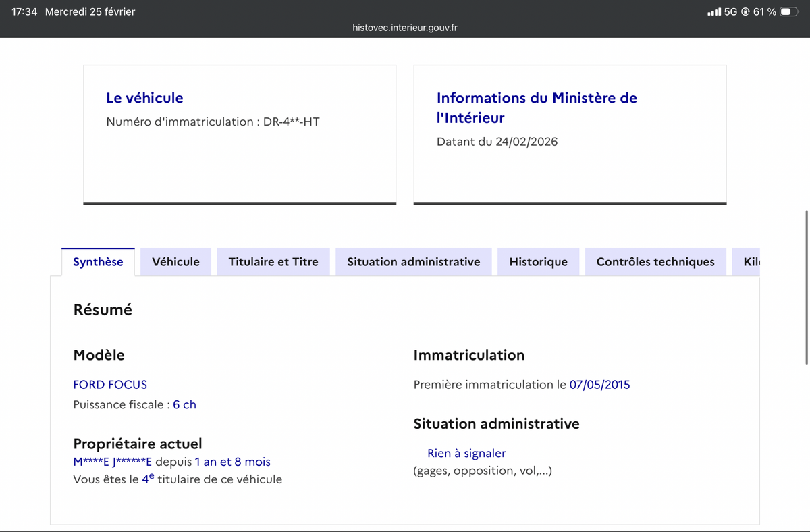Select the Synthèse tab
810x532 pixels.
pos(98,262)
